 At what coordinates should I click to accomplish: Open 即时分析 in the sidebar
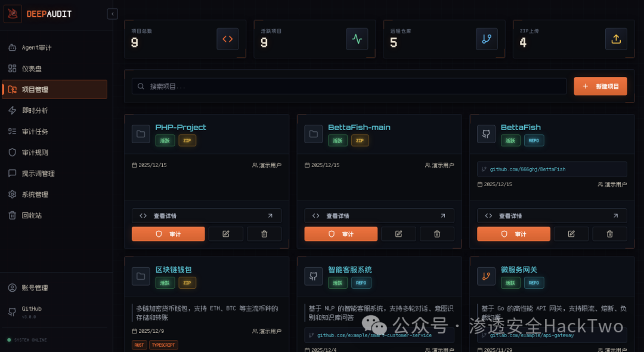tap(37, 110)
